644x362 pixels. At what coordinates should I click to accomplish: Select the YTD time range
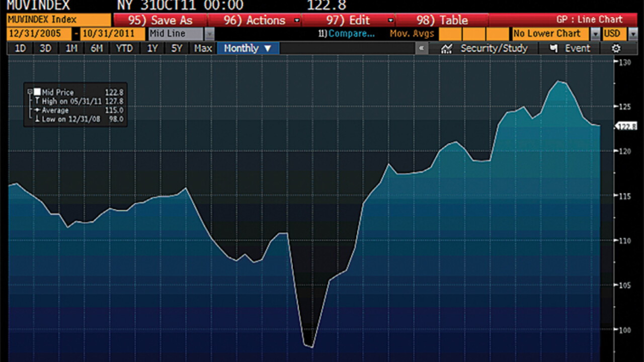pos(124,48)
